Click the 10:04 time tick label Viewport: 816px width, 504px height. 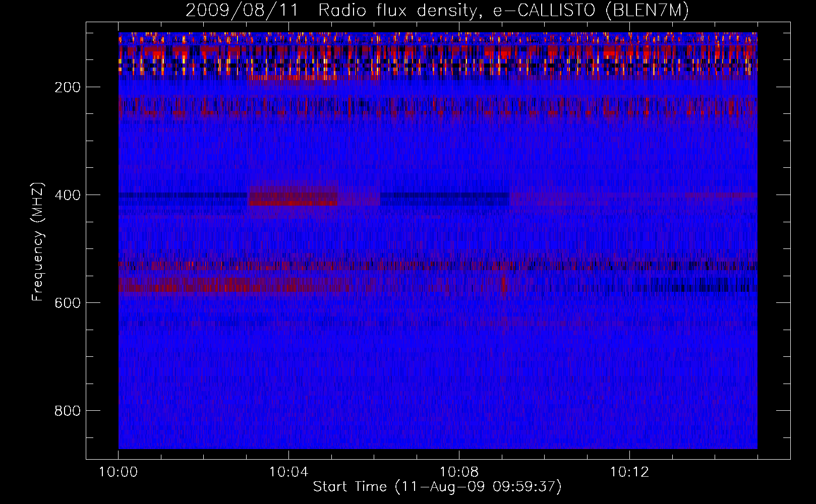coord(288,472)
